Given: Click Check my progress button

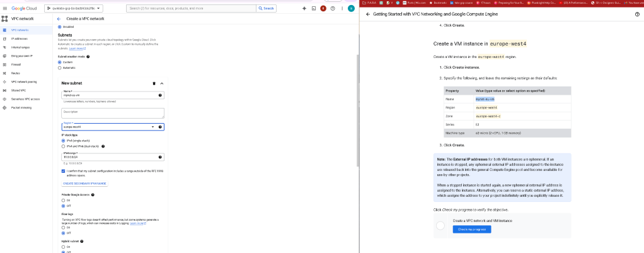Looking at the screenshot, I should (x=472, y=229).
